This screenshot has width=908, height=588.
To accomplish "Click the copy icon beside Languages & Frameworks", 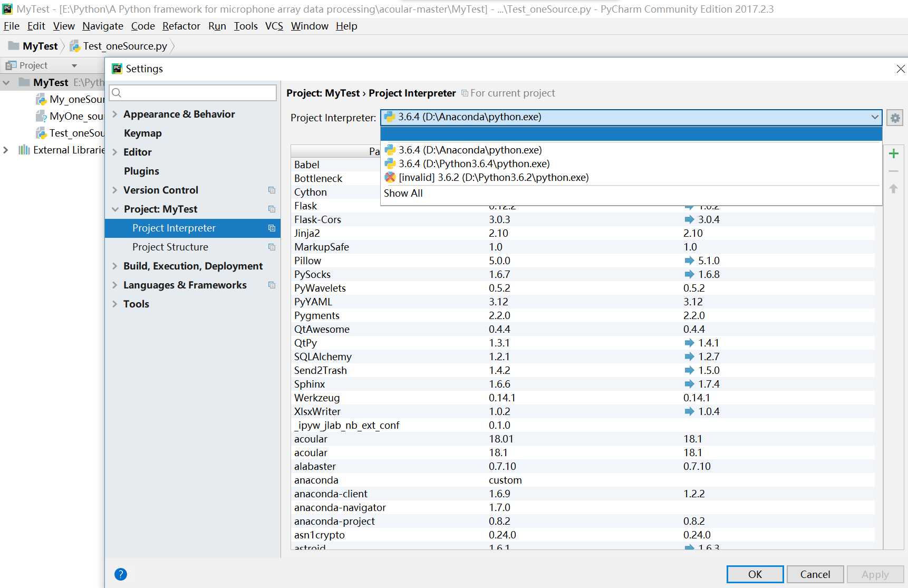I will 272,285.
